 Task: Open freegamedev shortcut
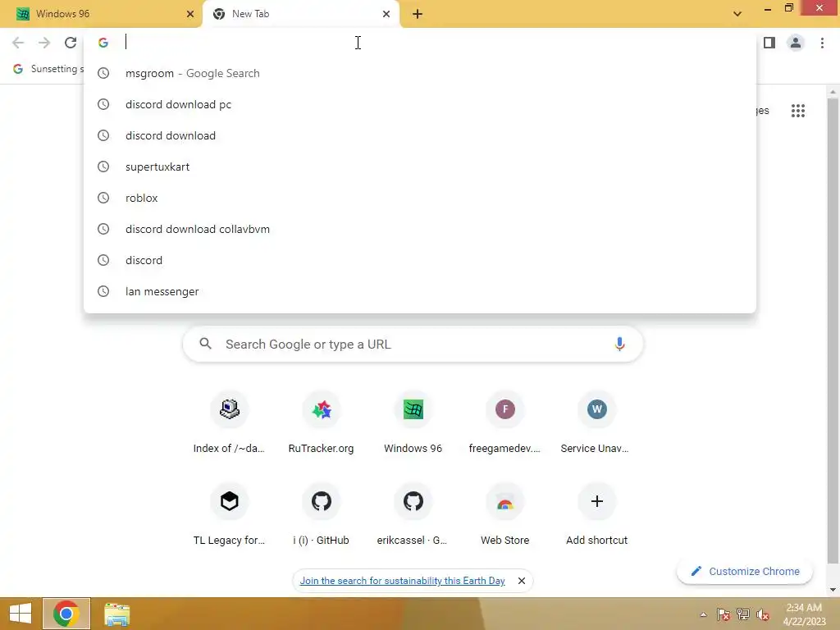(x=504, y=424)
